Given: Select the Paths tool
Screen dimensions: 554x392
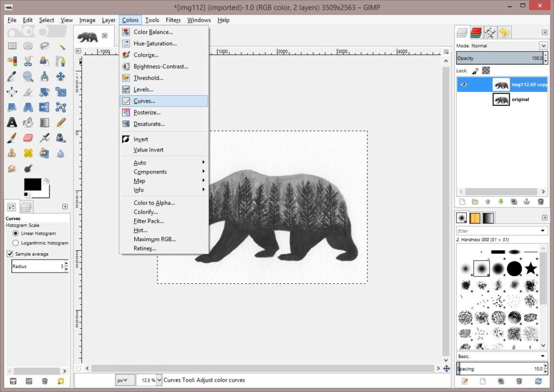Looking at the screenshot, I should point(61,61).
